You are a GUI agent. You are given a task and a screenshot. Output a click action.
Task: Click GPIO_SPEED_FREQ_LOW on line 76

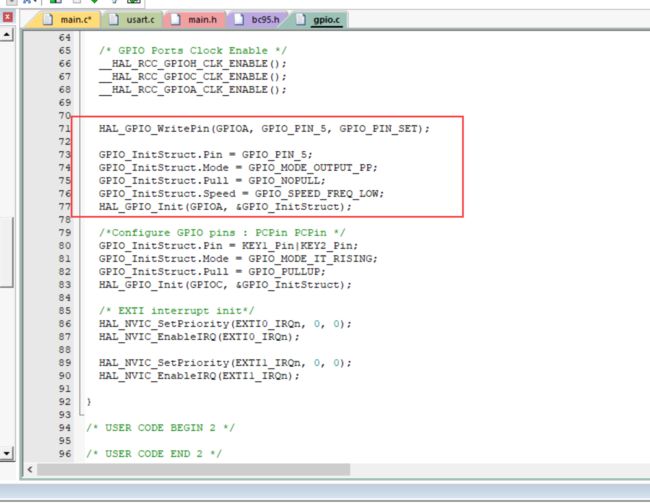point(317,194)
